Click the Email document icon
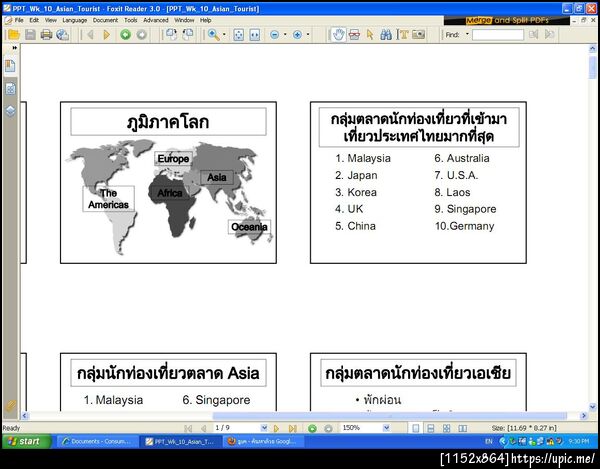Screen dimensions: 600x469 pyautogui.click(x=62, y=35)
